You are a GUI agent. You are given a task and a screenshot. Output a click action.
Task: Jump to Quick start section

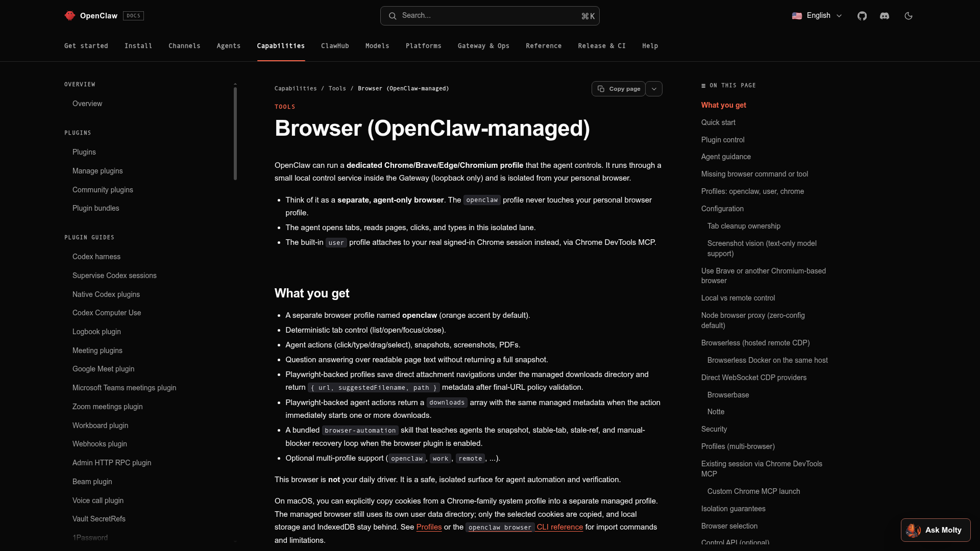tap(718, 122)
